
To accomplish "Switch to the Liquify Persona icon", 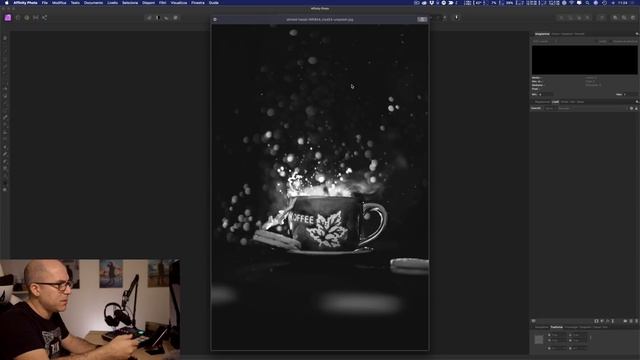I will [x=18, y=18].
